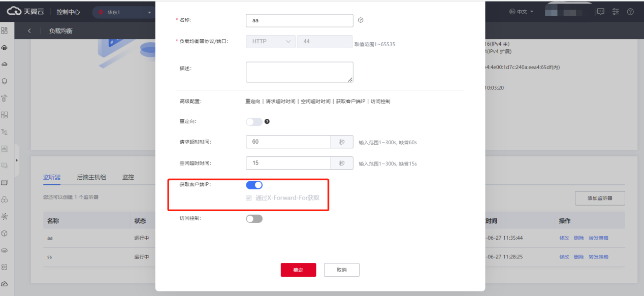Click the 操作 column header

[x=565, y=221]
